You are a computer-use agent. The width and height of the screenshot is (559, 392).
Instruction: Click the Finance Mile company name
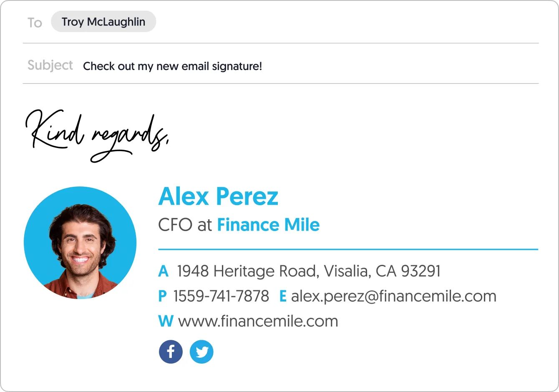(x=268, y=225)
